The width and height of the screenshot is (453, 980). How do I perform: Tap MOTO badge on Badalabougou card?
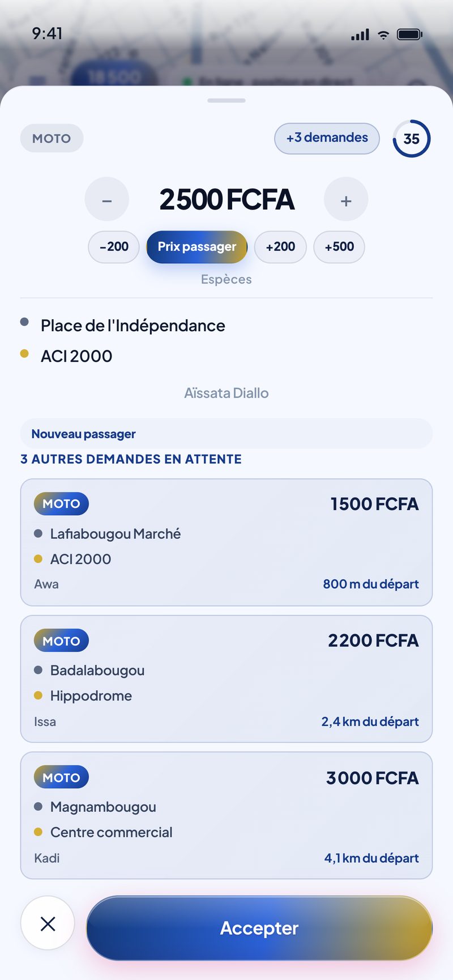click(x=61, y=641)
